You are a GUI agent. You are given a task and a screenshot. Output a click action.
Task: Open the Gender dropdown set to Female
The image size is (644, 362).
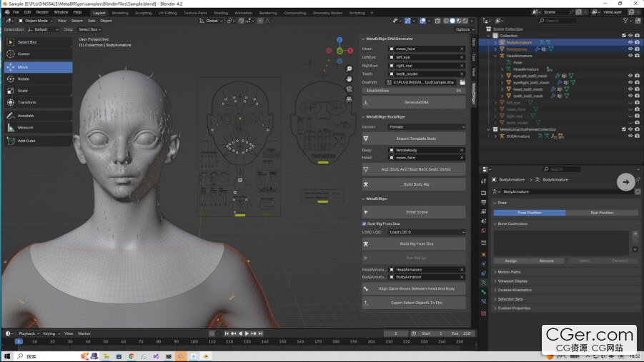pos(426,127)
